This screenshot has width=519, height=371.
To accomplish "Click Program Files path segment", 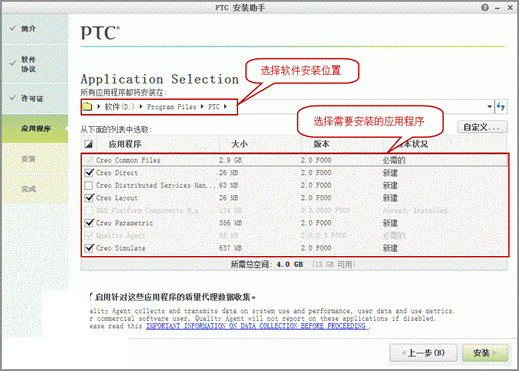I will pos(171,107).
